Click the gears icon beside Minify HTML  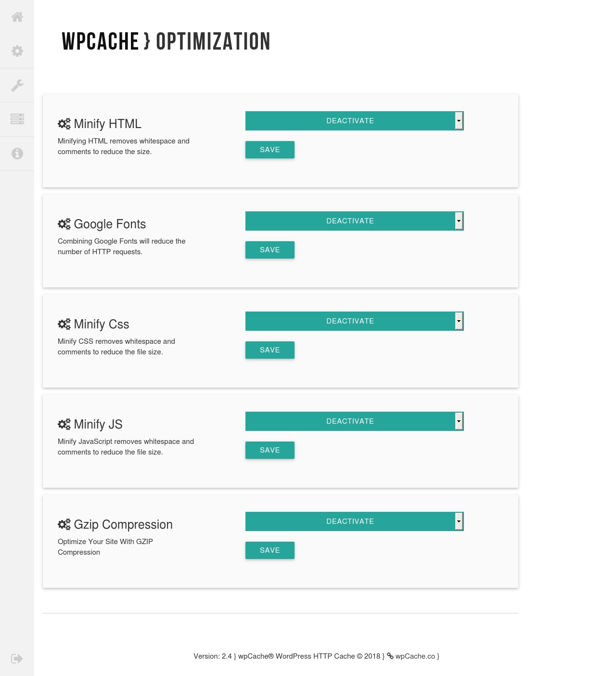click(64, 124)
